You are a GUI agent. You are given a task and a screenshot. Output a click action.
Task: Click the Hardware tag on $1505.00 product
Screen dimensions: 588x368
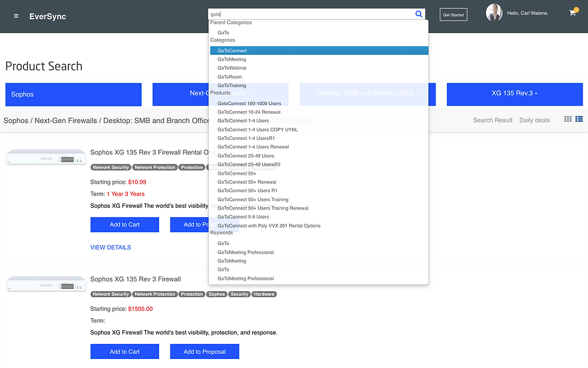[264, 294]
